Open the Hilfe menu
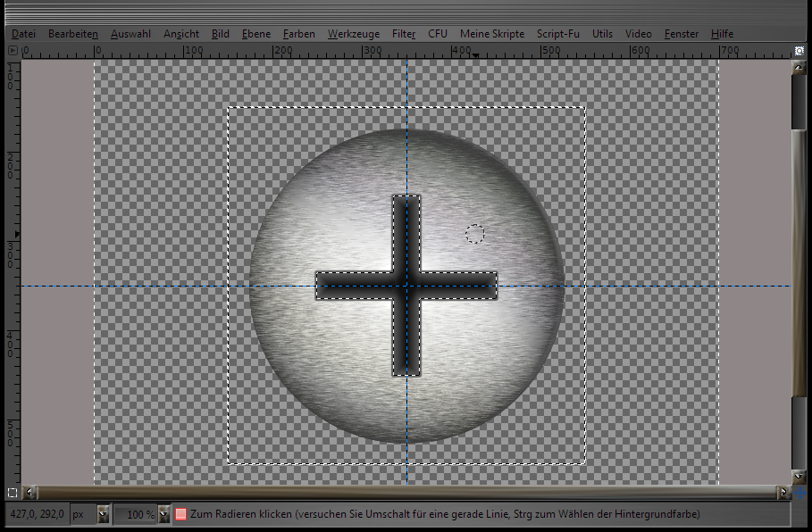This screenshot has height=532, width=812. [x=722, y=34]
